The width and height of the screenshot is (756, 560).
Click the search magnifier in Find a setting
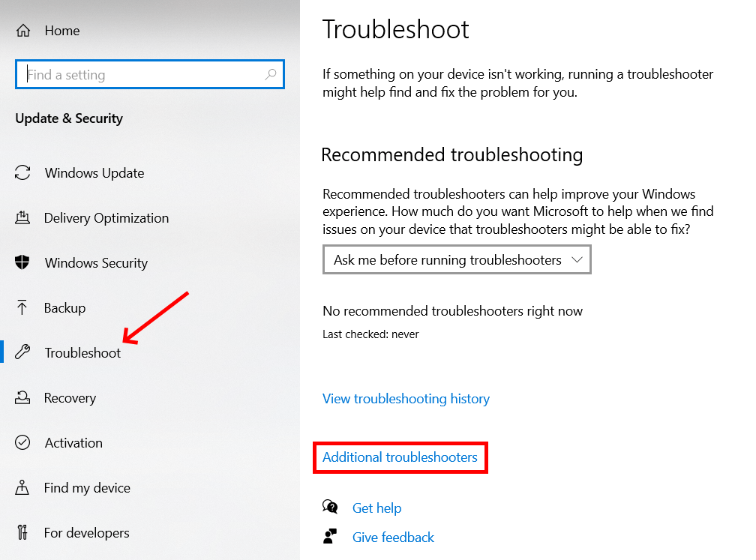[x=271, y=74]
